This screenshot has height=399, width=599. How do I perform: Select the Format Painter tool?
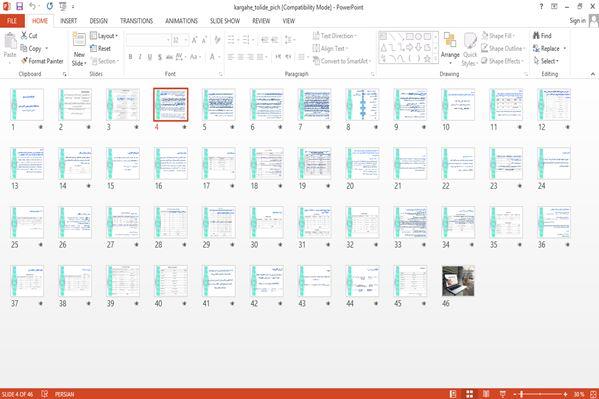point(42,61)
